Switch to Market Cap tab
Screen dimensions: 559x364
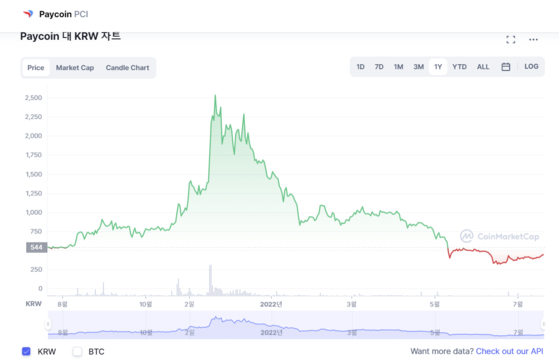(x=75, y=68)
